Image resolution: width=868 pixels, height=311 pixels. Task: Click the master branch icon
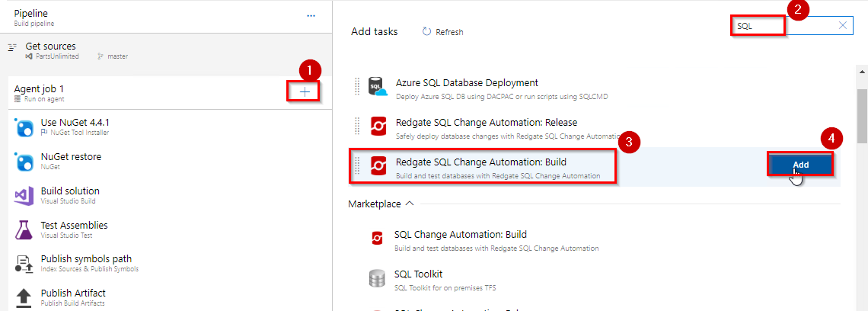(101, 56)
